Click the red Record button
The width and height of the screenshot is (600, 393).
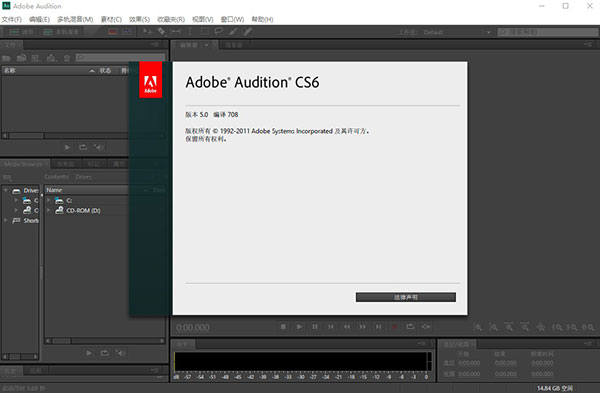tap(394, 327)
